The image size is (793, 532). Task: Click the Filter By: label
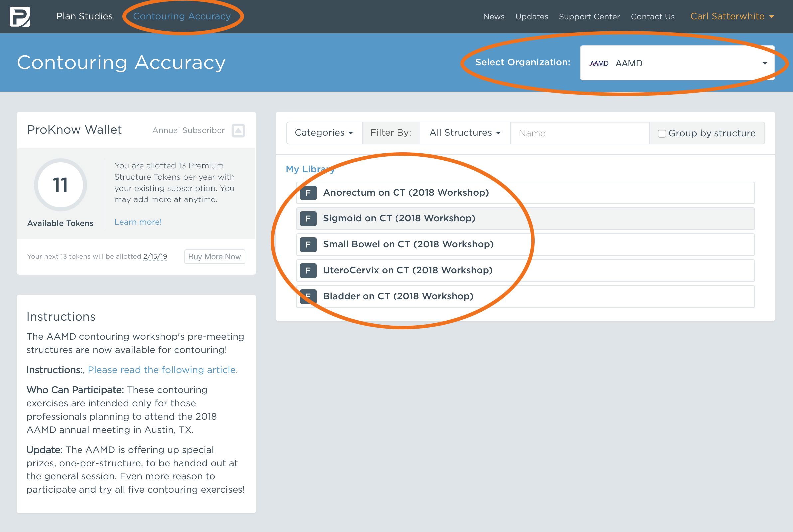coord(391,133)
